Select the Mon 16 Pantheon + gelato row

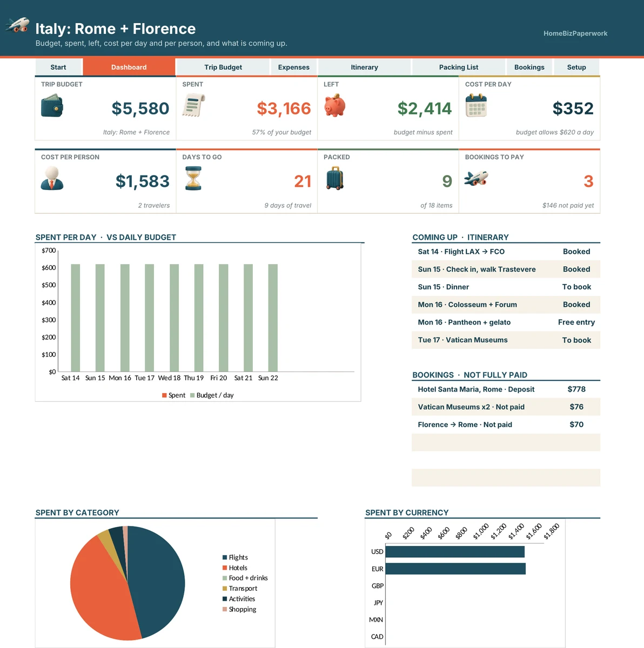(x=506, y=322)
